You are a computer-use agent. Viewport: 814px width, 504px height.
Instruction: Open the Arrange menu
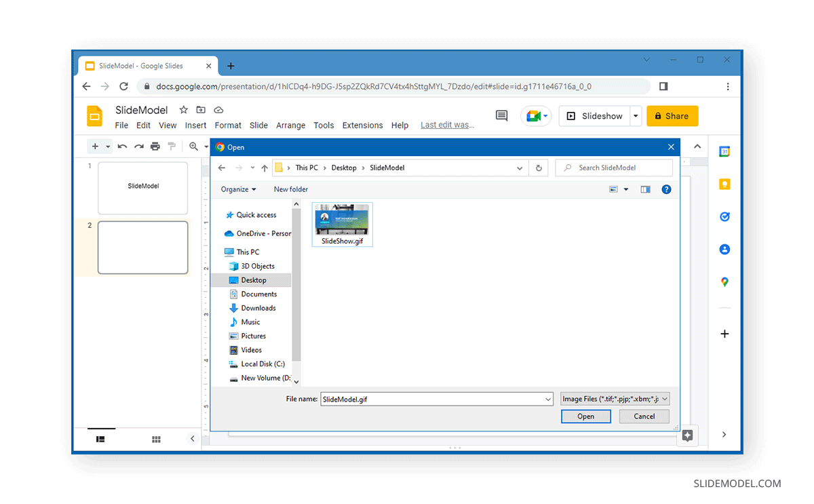click(x=290, y=125)
